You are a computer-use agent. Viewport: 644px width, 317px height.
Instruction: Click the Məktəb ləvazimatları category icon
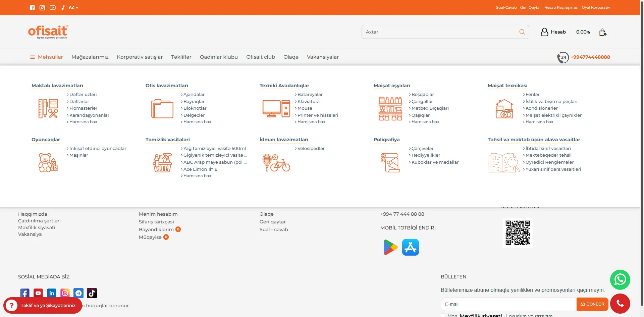pos(48,108)
